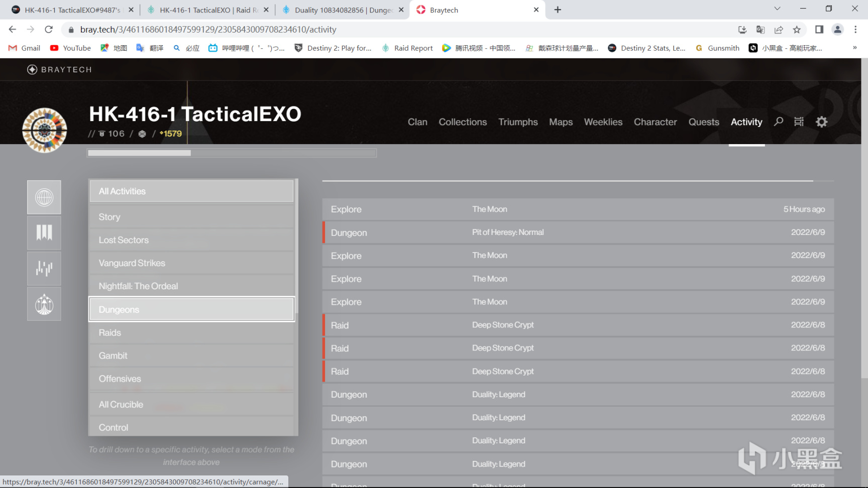Open YouTube bookmark
This screenshot has width=868, height=488.
click(x=71, y=48)
